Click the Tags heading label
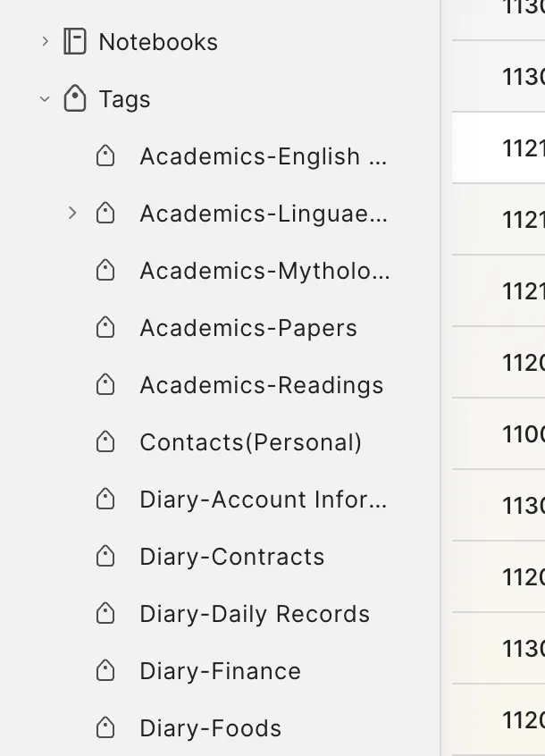 tap(124, 99)
